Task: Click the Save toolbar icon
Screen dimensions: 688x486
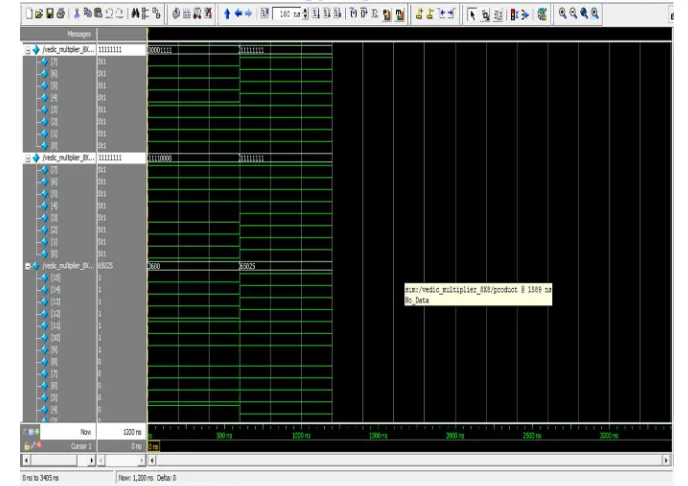Action: pos(50,14)
